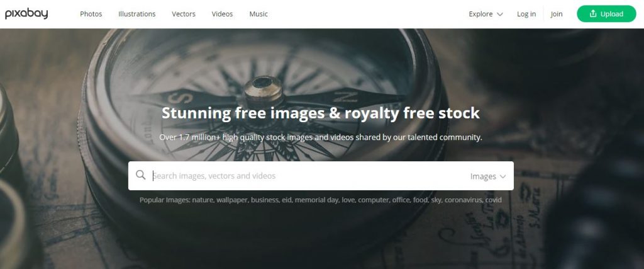Open the Photos section

click(x=91, y=14)
